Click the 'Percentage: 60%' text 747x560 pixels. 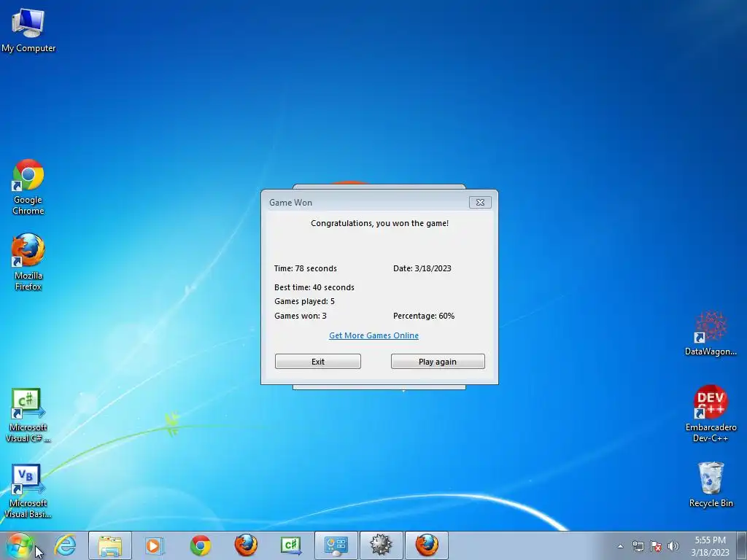pos(424,316)
